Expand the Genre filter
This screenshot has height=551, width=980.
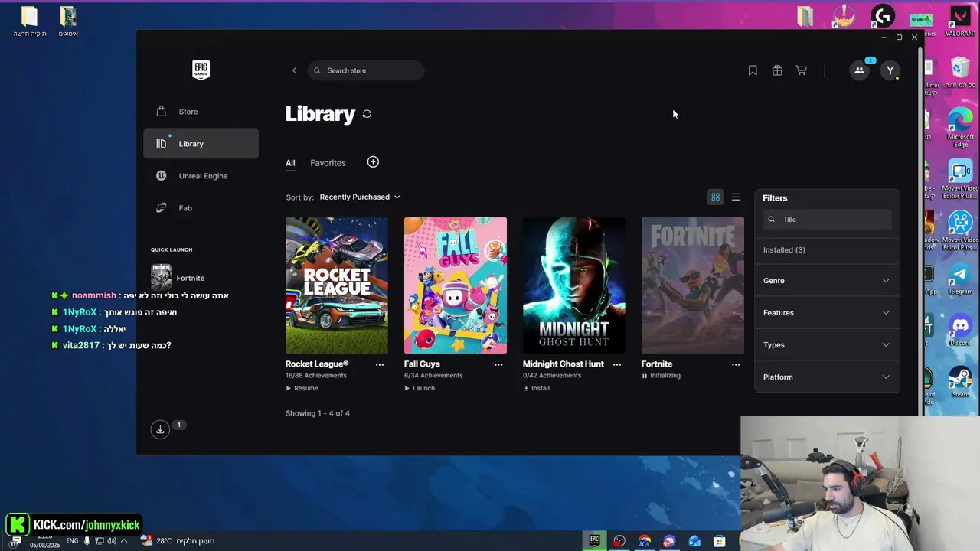click(x=827, y=281)
